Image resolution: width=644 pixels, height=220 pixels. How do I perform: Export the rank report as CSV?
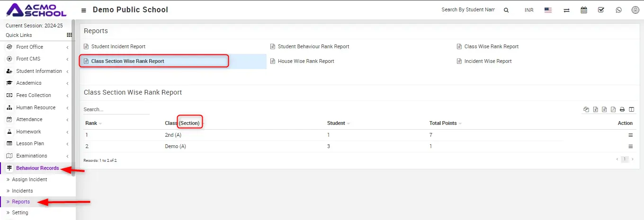pos(604,110)
